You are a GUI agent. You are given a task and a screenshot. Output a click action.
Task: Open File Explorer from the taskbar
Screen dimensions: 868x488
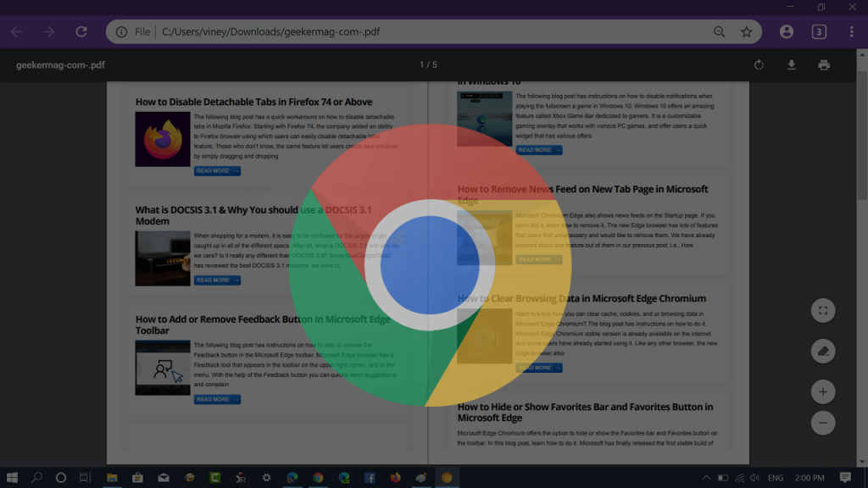(x=112, y=478)
